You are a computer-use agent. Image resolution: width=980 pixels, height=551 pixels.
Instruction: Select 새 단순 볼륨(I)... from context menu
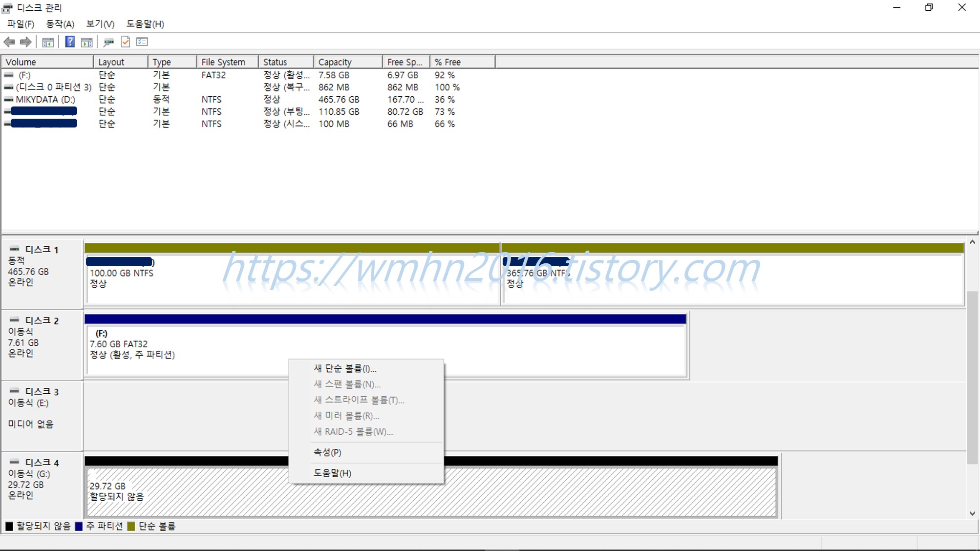(x=345, y=368)
